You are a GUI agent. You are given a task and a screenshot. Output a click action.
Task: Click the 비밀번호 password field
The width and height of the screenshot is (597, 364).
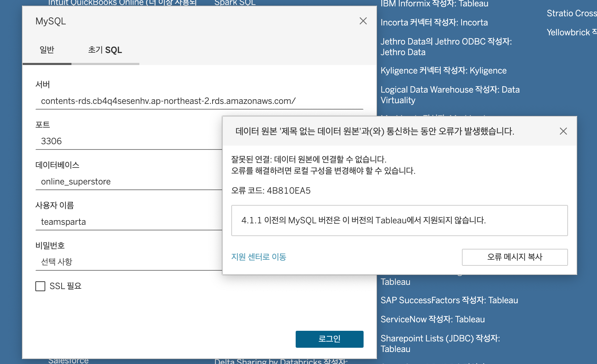pos(129,262)
